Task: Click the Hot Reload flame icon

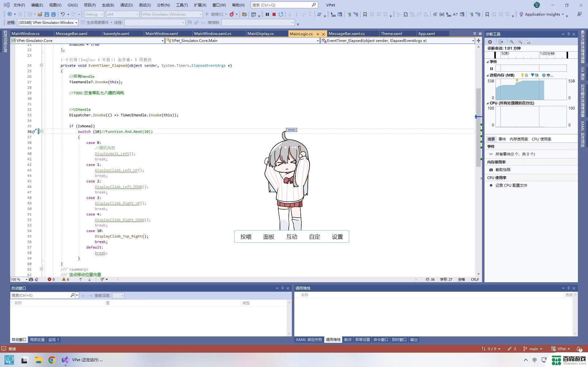Action: point(232,14)
